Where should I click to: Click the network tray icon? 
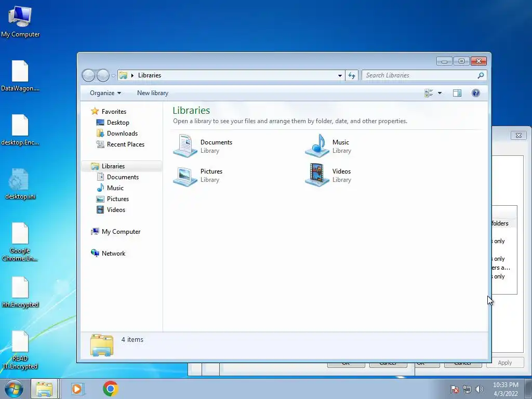467,389
